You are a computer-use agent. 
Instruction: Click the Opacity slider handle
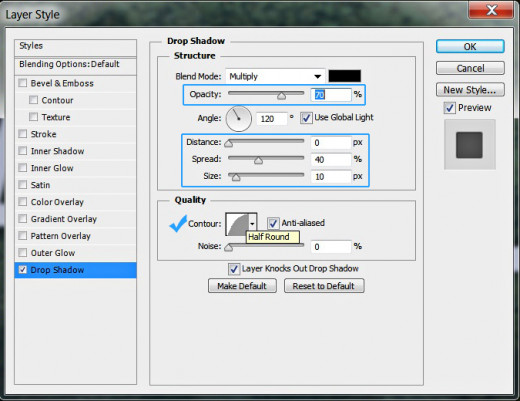[281, 96]
